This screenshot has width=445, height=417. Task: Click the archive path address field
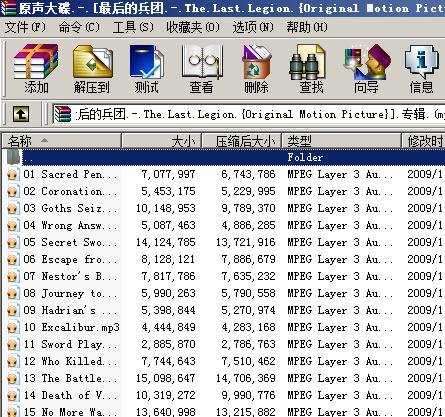(248, 114)
